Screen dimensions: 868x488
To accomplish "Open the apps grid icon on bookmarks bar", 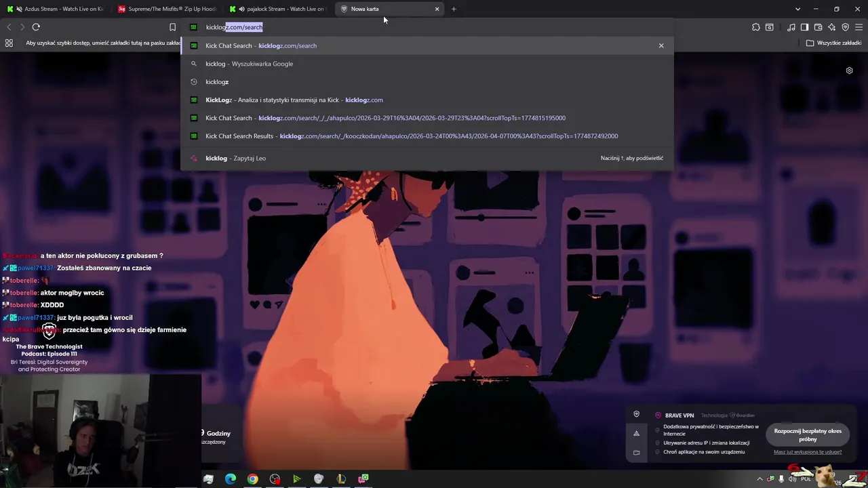I will 9,43.
